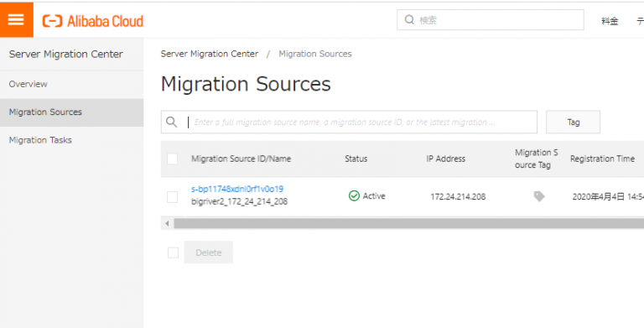Click the Alibaba Cloud logo
Viewport: 644px width, 328px height.
tap(93, 20)
